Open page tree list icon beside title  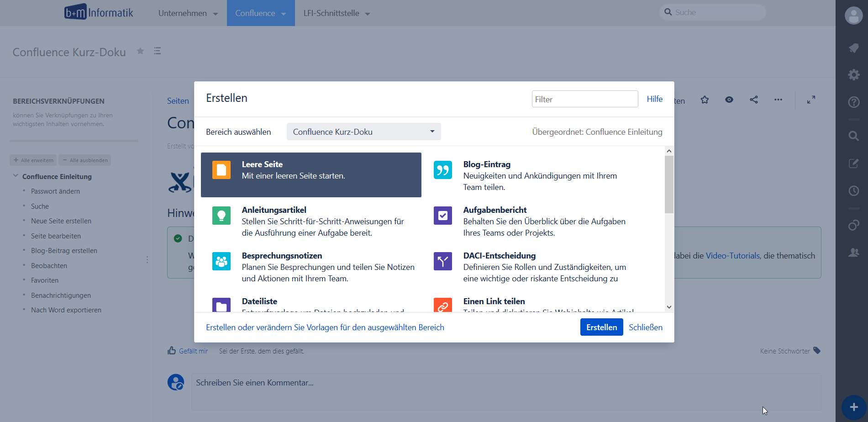point(158,51)
